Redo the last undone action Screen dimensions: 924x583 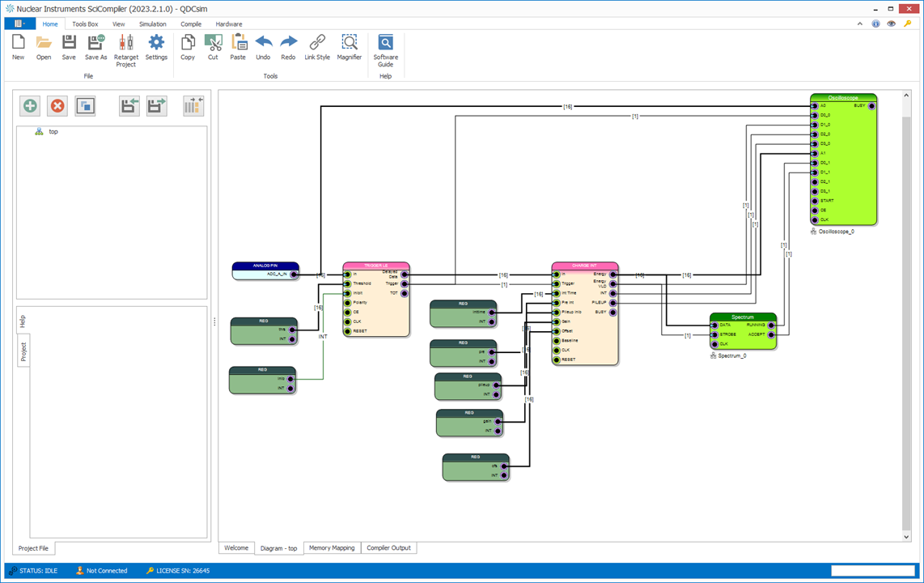(x=288, y=47)
